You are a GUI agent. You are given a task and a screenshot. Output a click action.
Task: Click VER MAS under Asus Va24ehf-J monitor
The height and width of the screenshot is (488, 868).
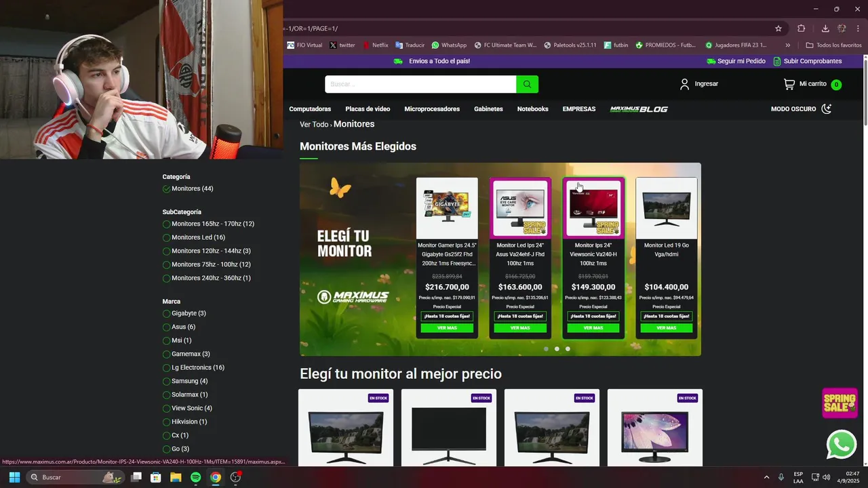[x=520, y=328]
